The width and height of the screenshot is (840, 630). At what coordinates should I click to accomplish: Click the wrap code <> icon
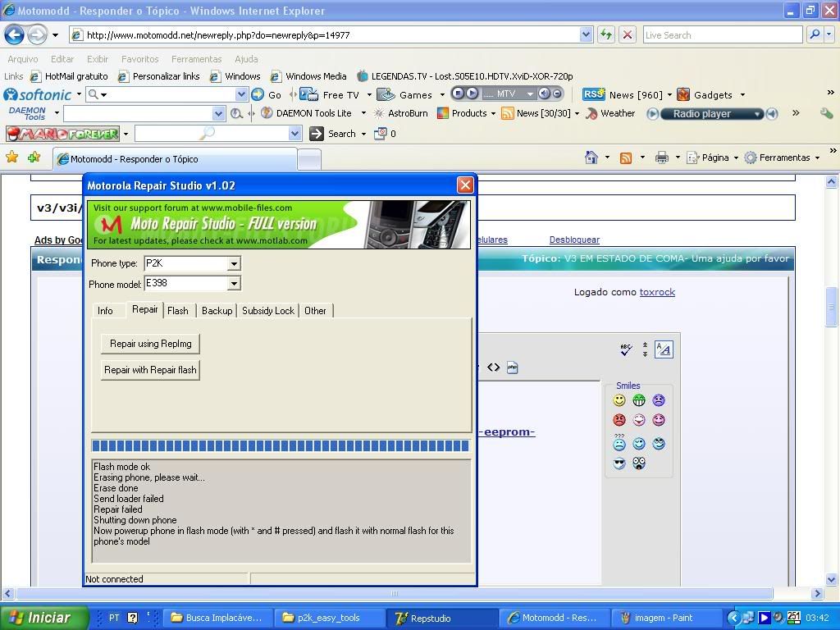coord(493,367)
